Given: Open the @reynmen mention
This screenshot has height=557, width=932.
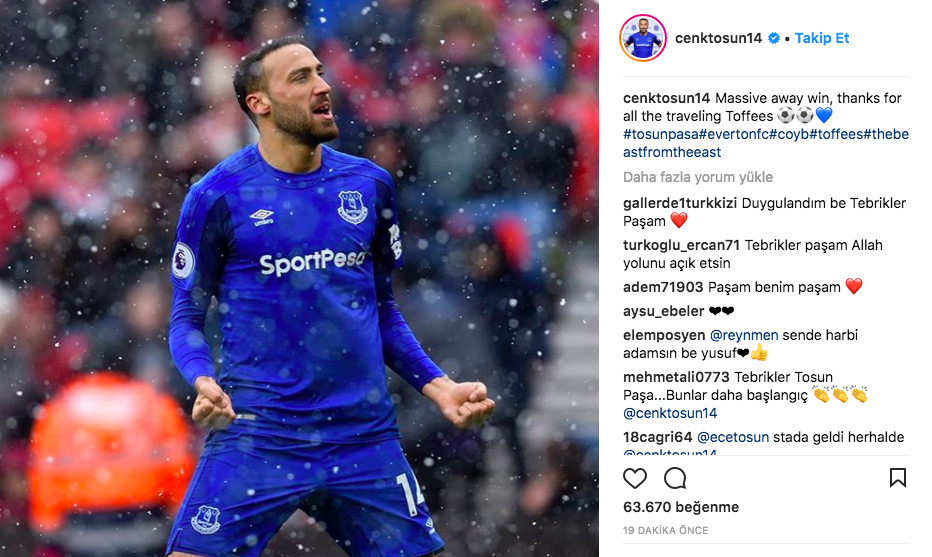Looking at the screenshot, I should (x=744, y=335).
